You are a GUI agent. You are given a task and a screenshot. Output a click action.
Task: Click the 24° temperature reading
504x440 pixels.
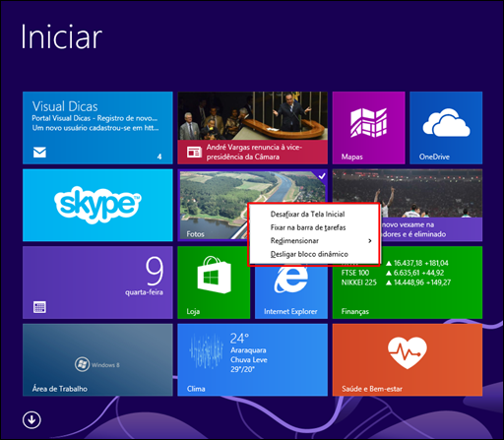coord(239,339)
